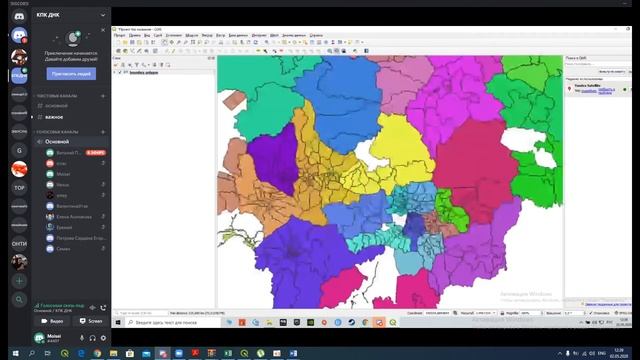Open the G server in the sidebar
Screen dimensions: 640x360
click(x=19, y=150)
